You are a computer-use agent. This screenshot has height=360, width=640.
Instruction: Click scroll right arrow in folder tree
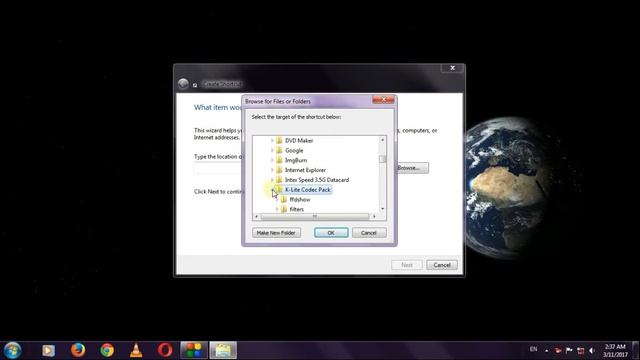pos(374,217)
